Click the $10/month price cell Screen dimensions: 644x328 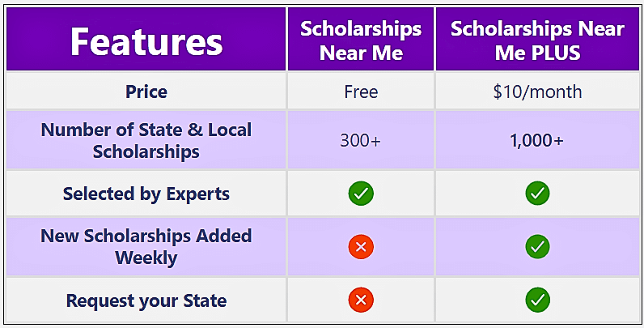(x=537, y=92)
